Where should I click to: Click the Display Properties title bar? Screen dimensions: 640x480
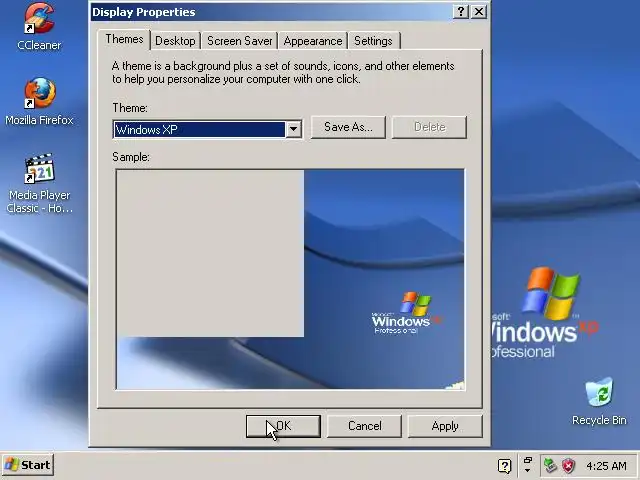[269, 12]
